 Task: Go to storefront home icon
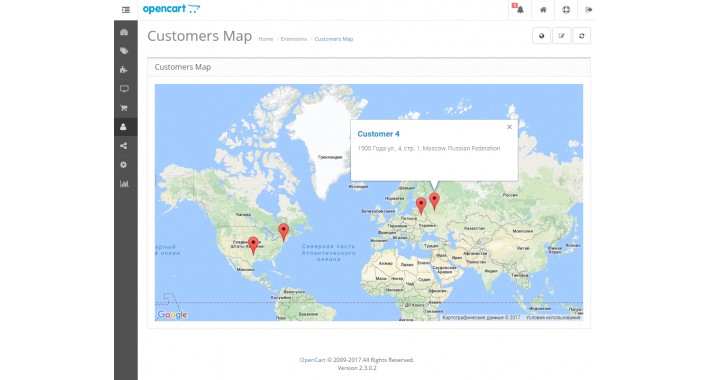[543, 10]
